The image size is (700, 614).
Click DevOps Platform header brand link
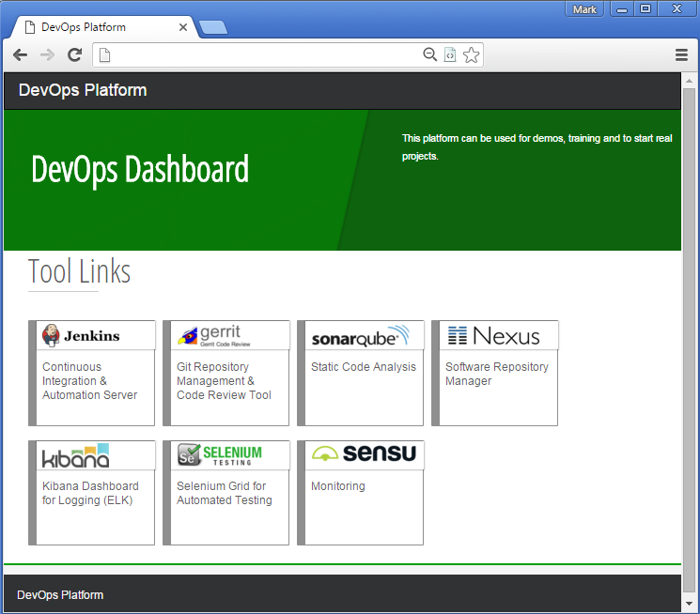83,90
